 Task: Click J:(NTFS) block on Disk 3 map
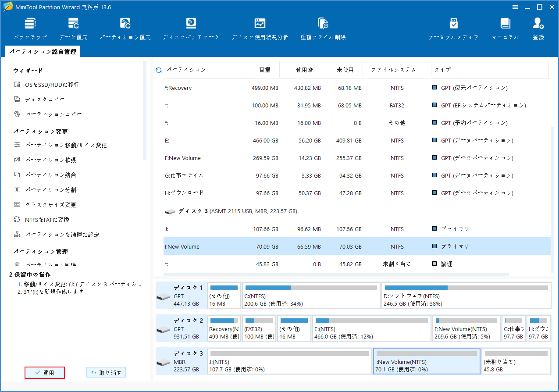289,361
